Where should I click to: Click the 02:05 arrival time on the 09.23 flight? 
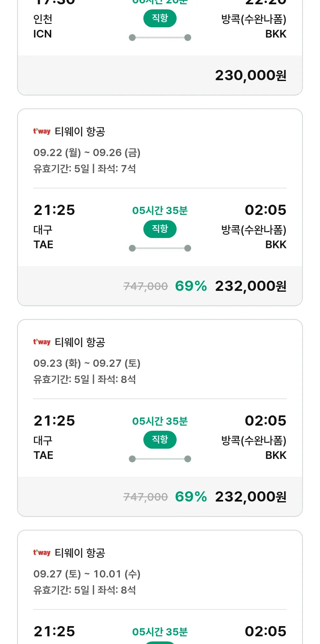(x=265, y=421)
